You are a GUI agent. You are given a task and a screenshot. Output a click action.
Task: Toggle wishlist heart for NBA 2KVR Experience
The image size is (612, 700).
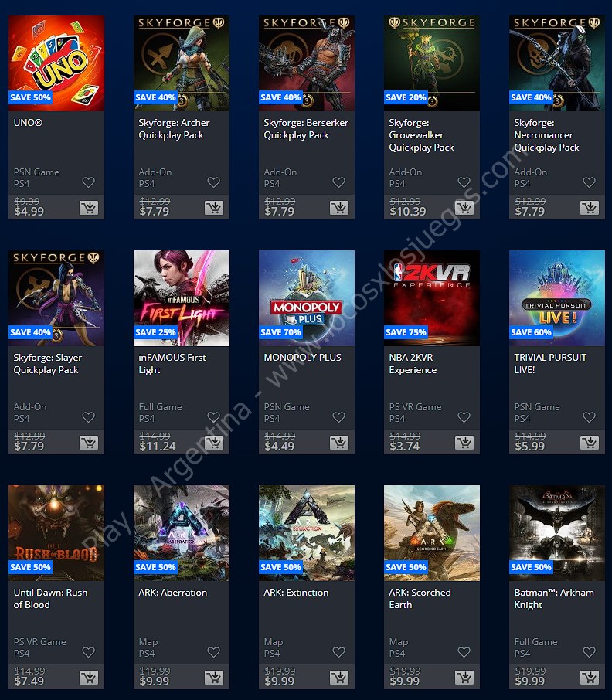464,417
